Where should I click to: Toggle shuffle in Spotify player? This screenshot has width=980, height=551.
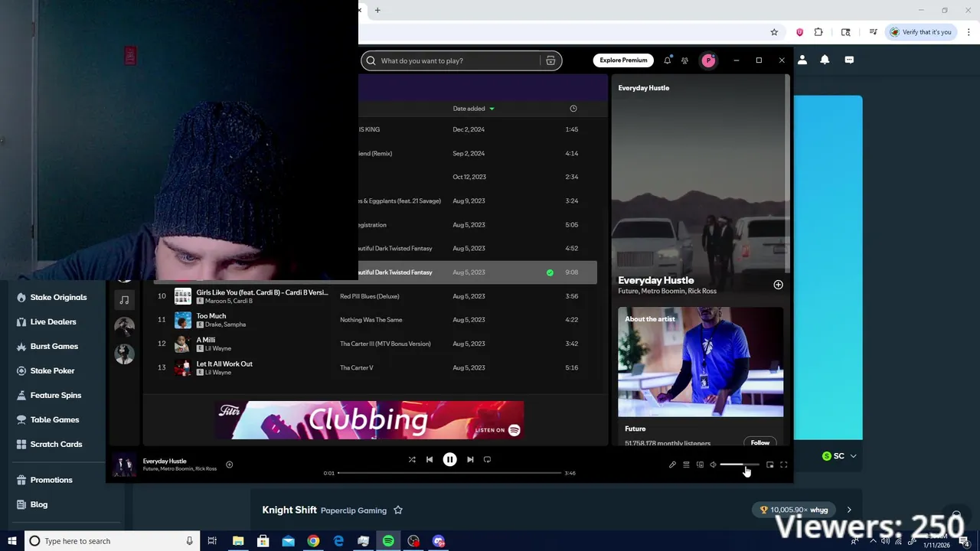click(x=412, y=459)
